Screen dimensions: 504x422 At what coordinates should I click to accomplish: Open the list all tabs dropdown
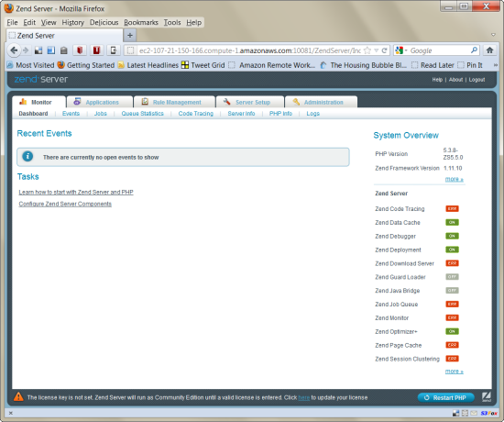493,35
